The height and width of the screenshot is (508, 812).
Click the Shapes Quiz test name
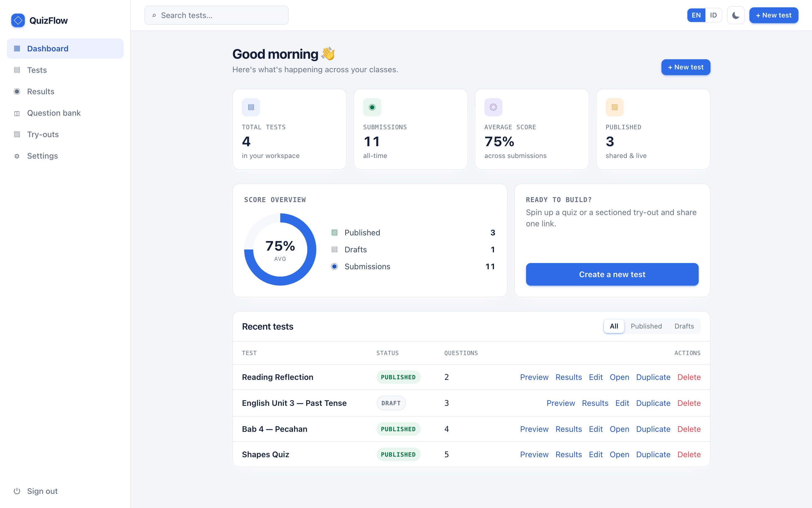pos(265,455)
